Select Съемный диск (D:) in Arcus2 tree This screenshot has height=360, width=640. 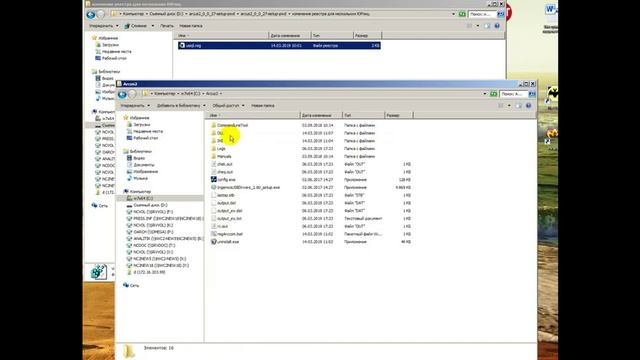pyautogui.click(x=151, y=205)
